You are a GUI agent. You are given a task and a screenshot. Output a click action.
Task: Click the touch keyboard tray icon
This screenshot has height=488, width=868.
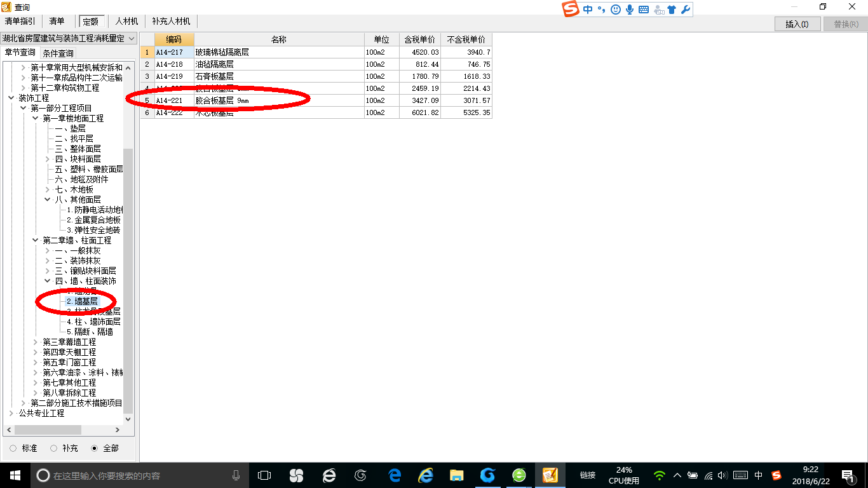740,475
